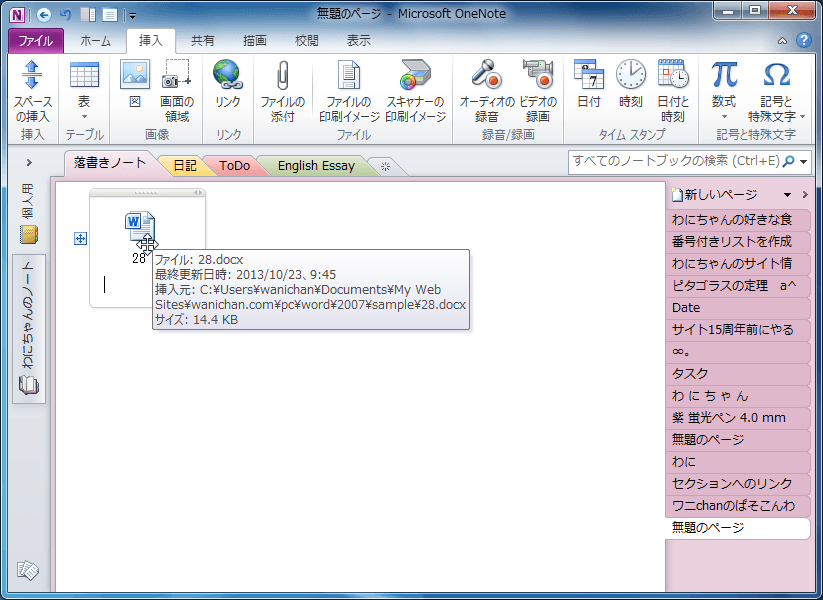Insert a file printout (ファイルの印刷イメージ)

pos(349,91)
